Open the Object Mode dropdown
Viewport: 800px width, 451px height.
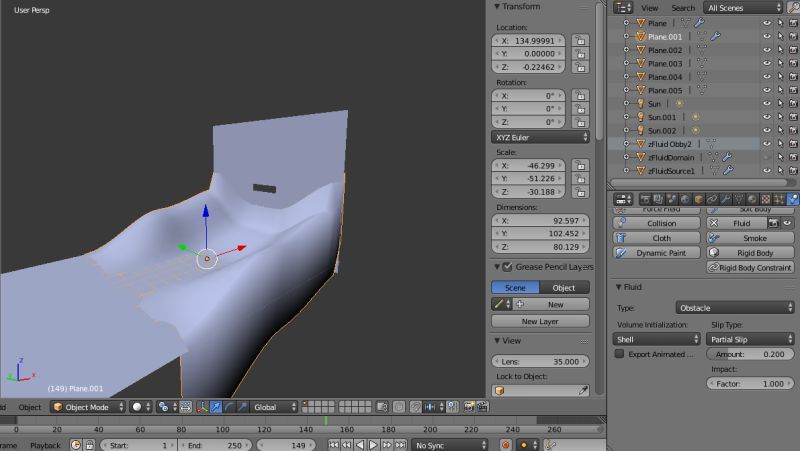(88, 407)
